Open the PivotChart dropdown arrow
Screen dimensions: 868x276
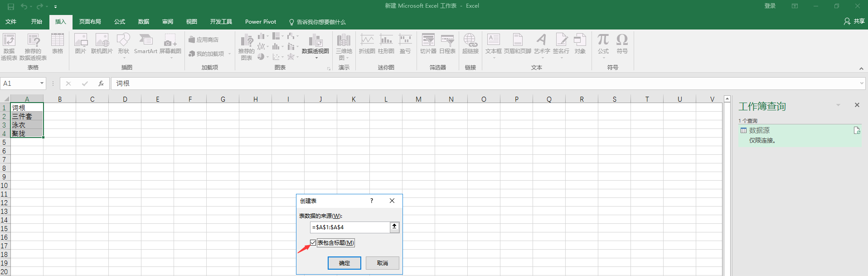316,58
